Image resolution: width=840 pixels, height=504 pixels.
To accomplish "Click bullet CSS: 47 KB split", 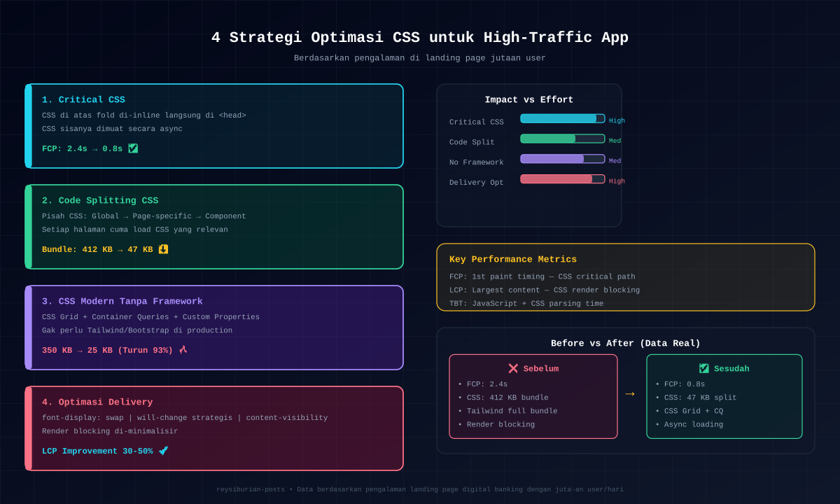I will coord(696,398).
